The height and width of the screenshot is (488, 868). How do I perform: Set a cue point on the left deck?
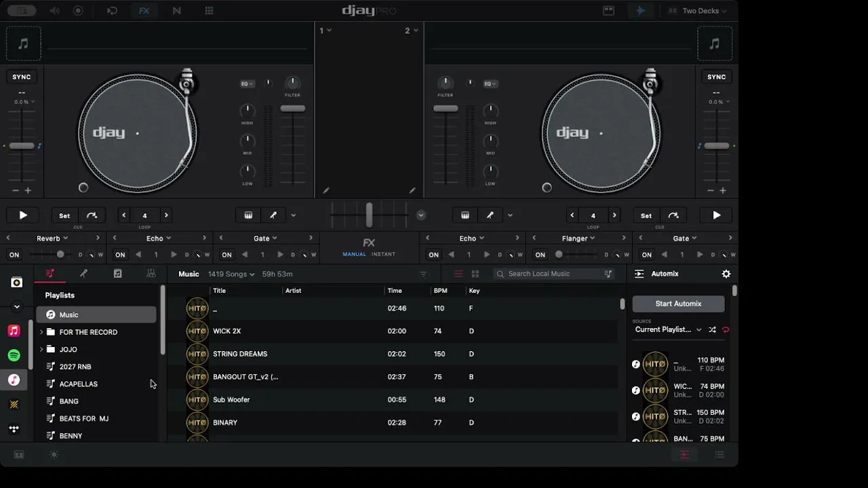(64, 216)
